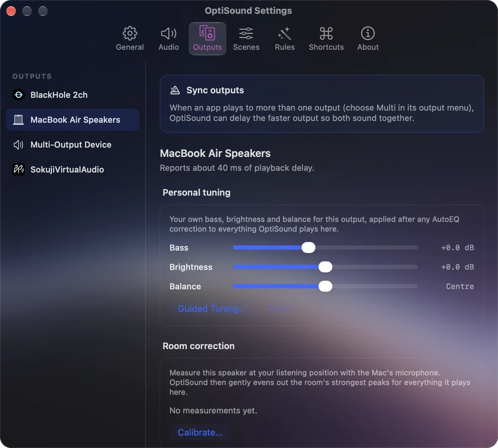This screenshot has width=498, height=448.
Task: Click the Brightness +0.0 dB value
Action: pyautogui.click(x=457, y=267)
